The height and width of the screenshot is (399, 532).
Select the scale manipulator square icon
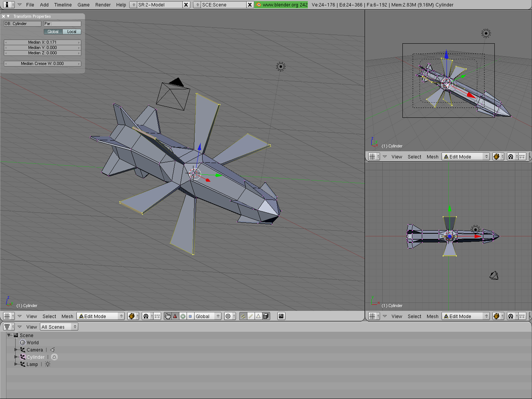[190, 316]
